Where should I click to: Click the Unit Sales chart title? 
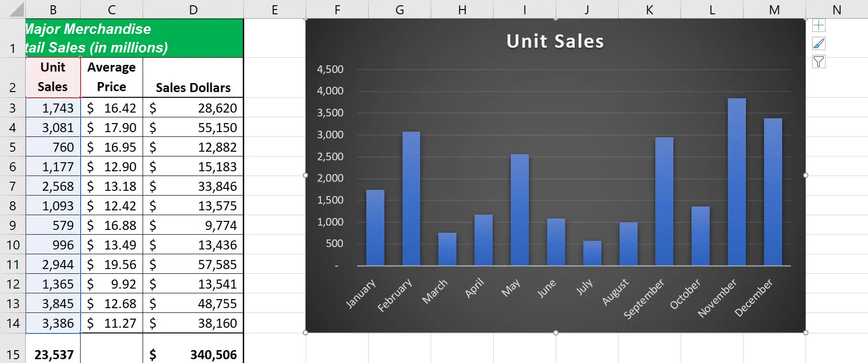pos(555,41)
